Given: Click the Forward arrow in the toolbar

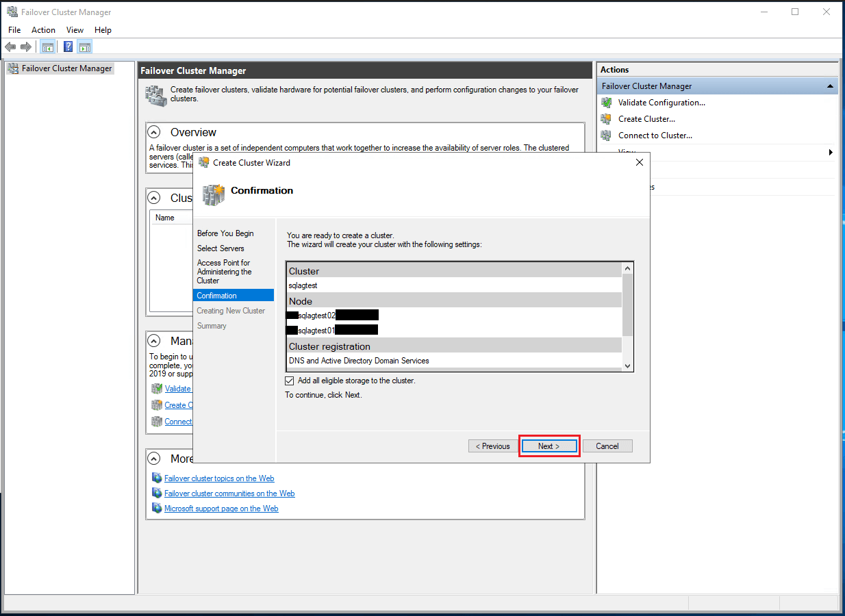Looking at the screenshot, I should coord(26,47).
